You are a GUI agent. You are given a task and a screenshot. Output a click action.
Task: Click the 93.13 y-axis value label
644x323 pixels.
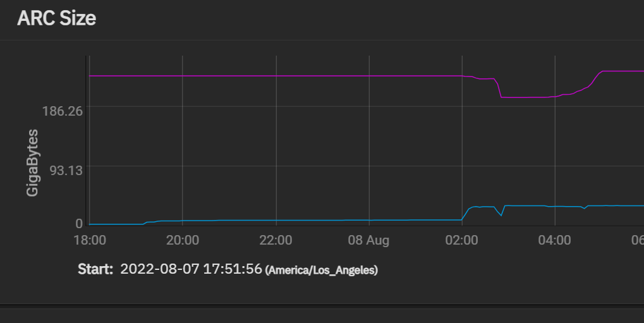[66, 170]
